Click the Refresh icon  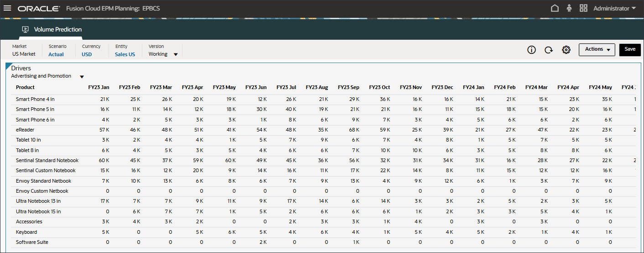click(549, 50)
